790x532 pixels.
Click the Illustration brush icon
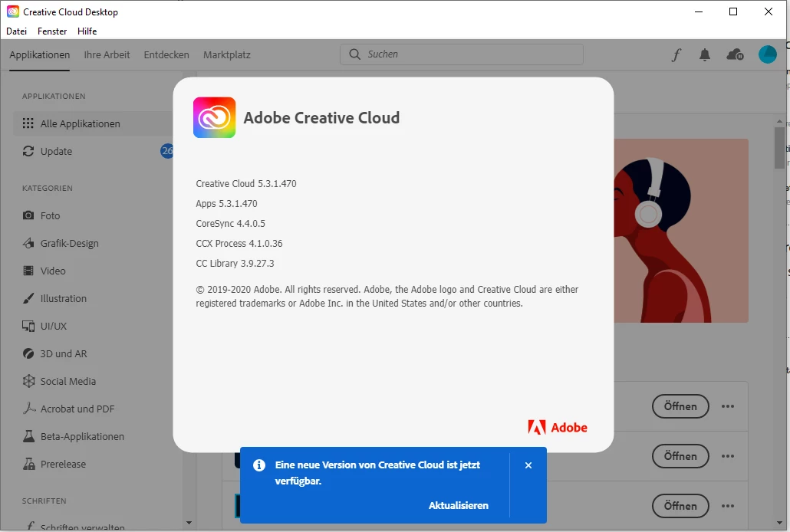(x=28, y=298)
